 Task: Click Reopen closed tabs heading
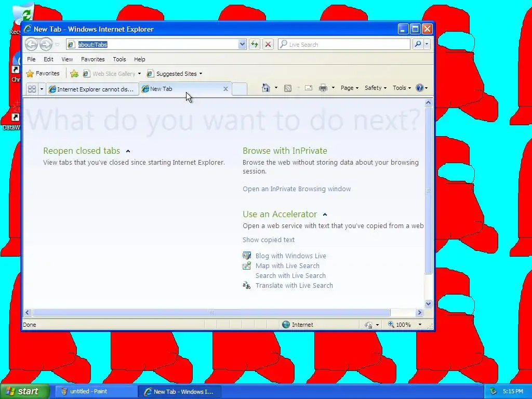pos(82,151)
